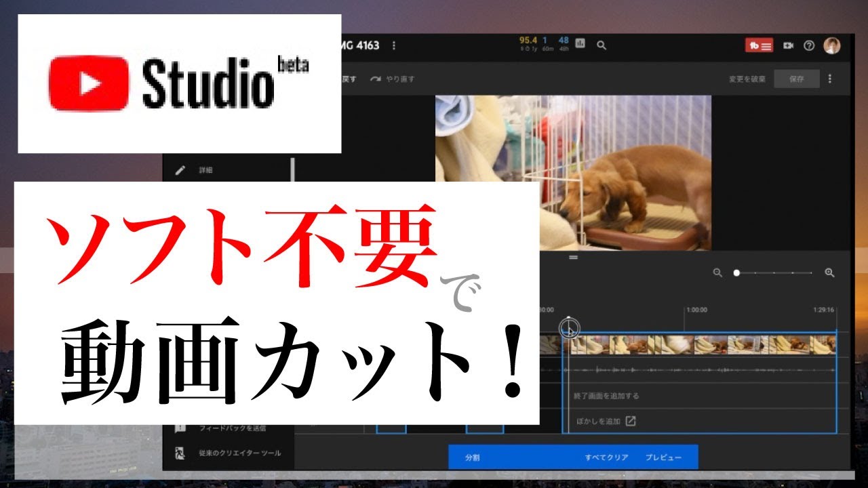Click the playhead marker on the timeline
This screenshot has width=868, height=488.
pyautogui.click(x=569, y=328)
